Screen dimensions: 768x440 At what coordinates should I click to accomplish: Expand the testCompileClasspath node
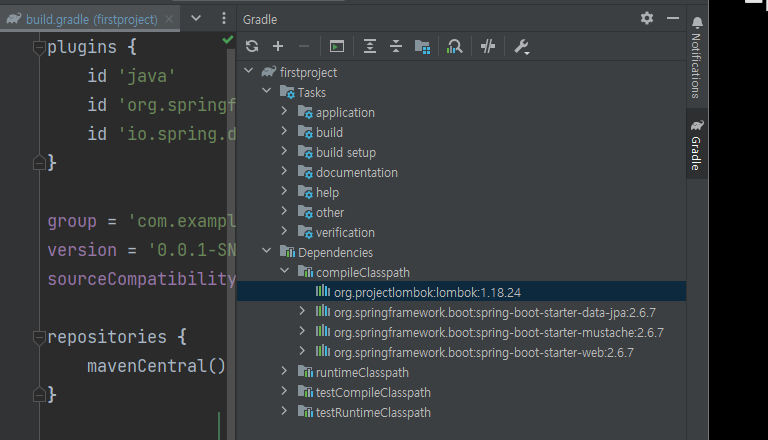point(284,391)
